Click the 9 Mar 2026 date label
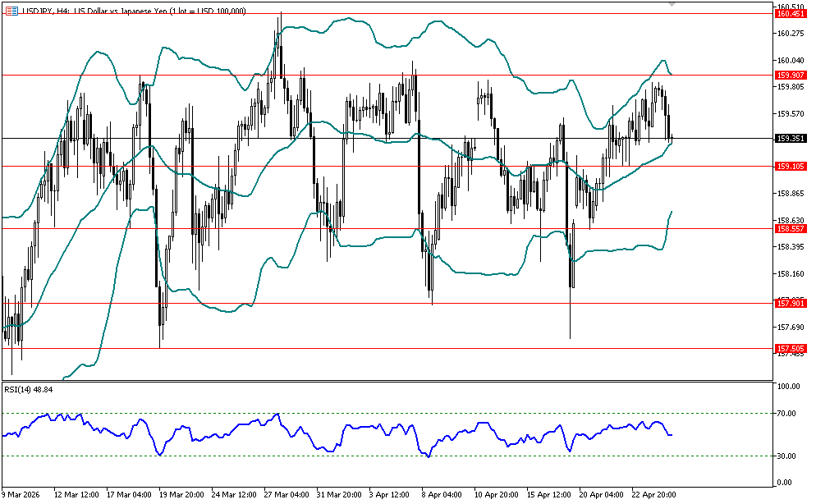 pos(23,495)
